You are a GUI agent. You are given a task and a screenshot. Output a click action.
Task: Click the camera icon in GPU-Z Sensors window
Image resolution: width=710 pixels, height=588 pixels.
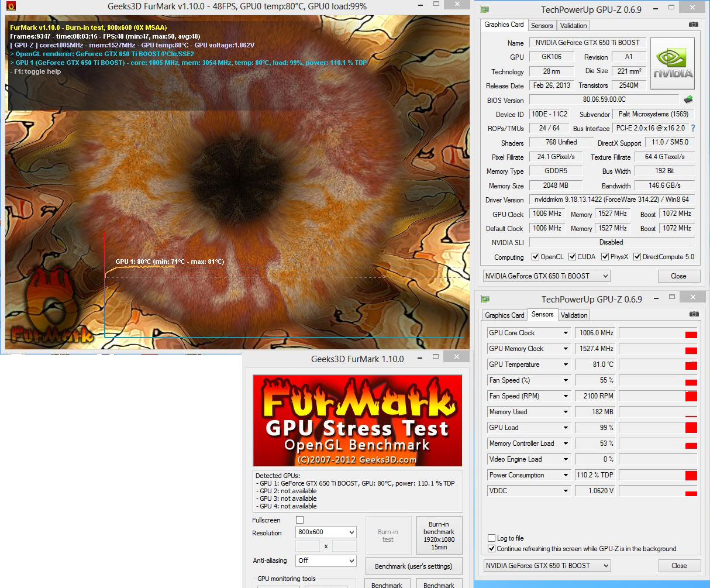tap(694, 314)
